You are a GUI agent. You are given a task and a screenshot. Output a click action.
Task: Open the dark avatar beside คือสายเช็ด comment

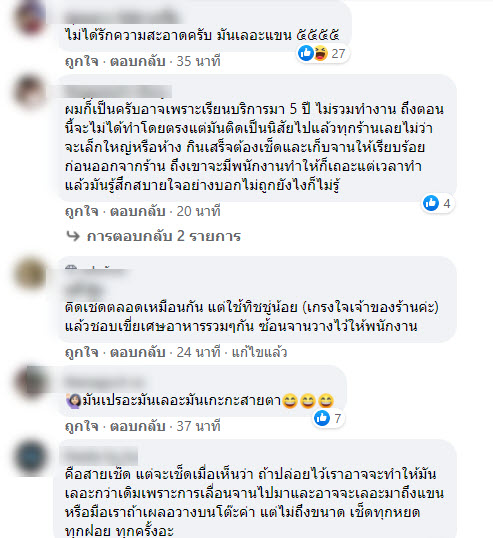tap(30, 458)
